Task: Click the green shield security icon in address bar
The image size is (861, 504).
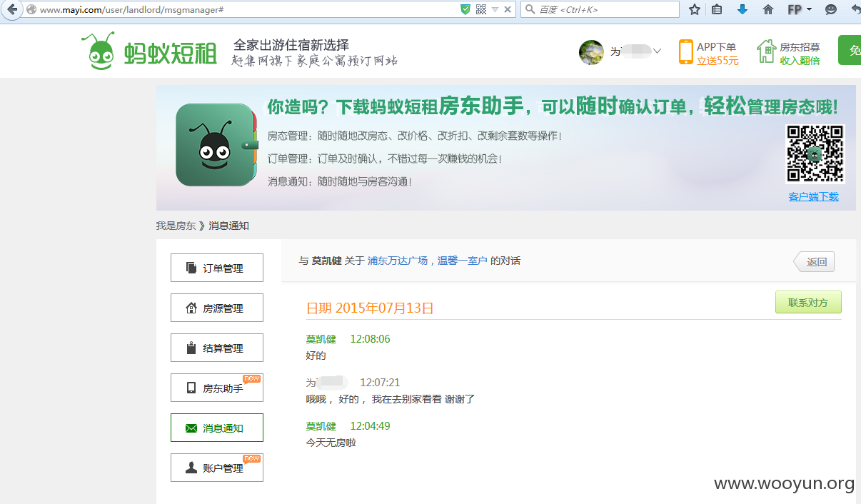Action: (x=465, y=9)
